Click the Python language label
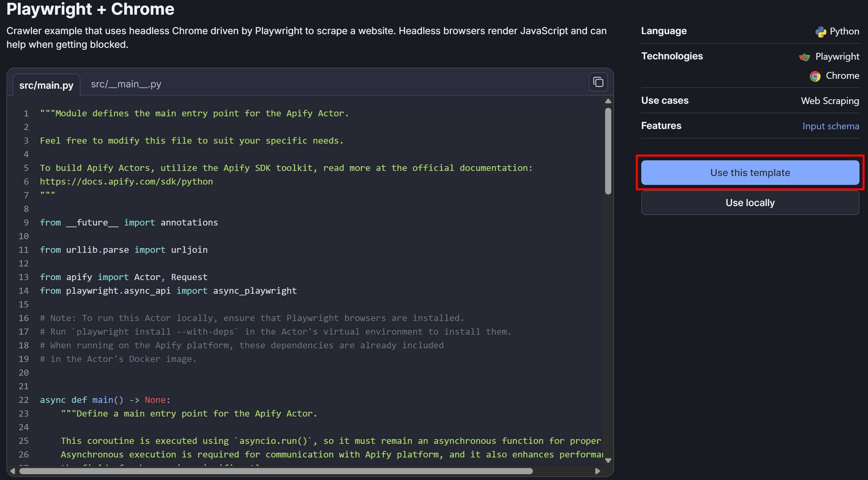 tap(844, 31)
